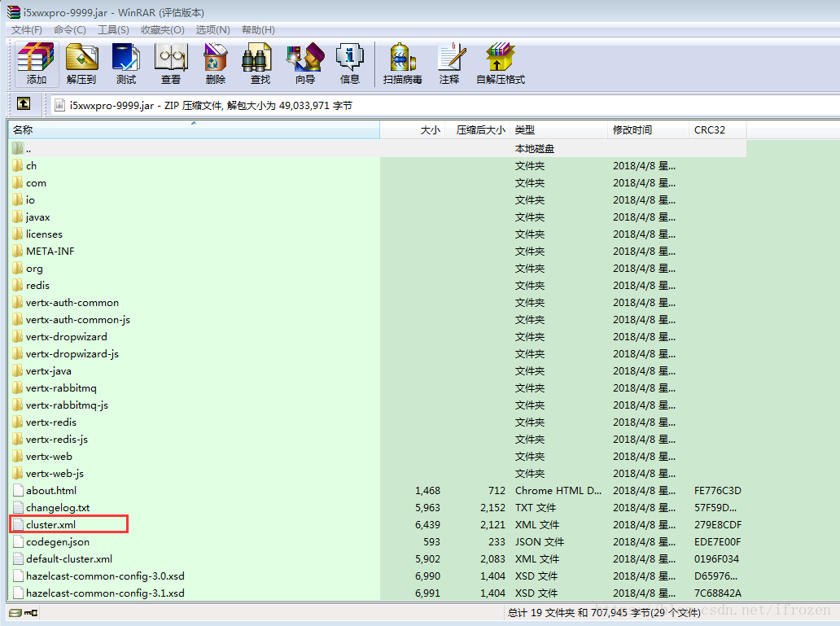The image size is (840, 626).
Task: Select the 'vertx-dropwizard' folder
Action: point(60,337)
